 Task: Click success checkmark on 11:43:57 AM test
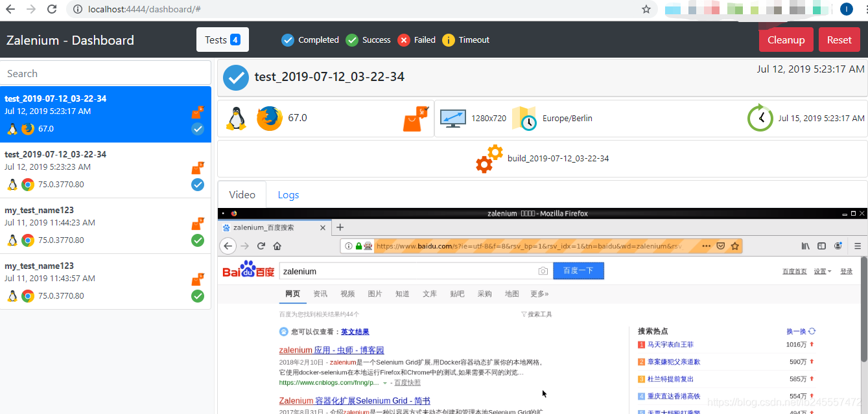(x=198, y=296)
